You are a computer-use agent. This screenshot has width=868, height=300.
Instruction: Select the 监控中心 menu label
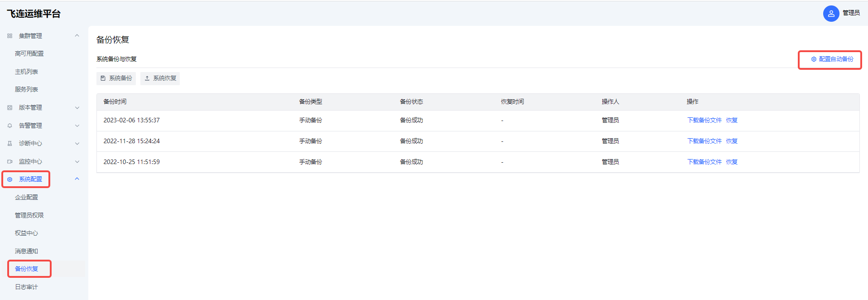[x=30, y=161]
